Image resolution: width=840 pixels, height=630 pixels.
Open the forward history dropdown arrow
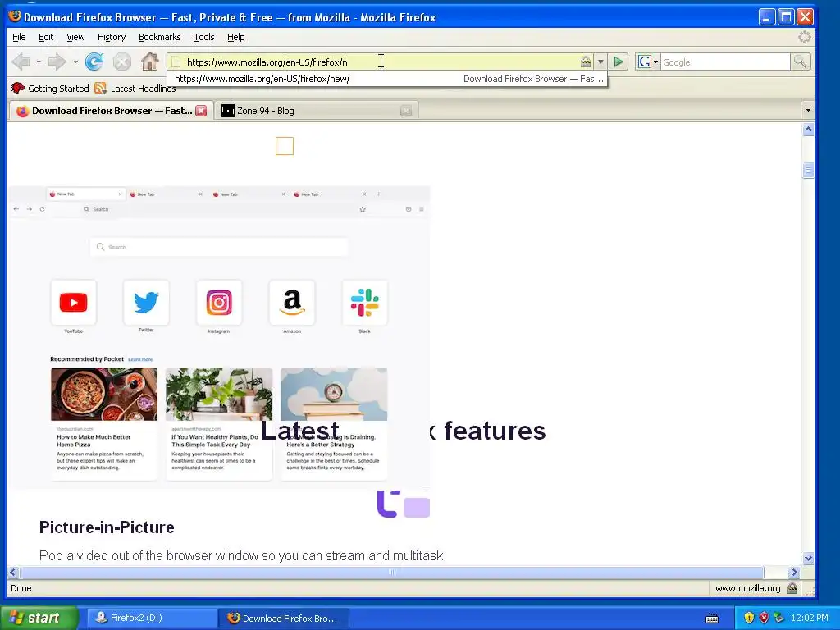click(x=75, y=62)
